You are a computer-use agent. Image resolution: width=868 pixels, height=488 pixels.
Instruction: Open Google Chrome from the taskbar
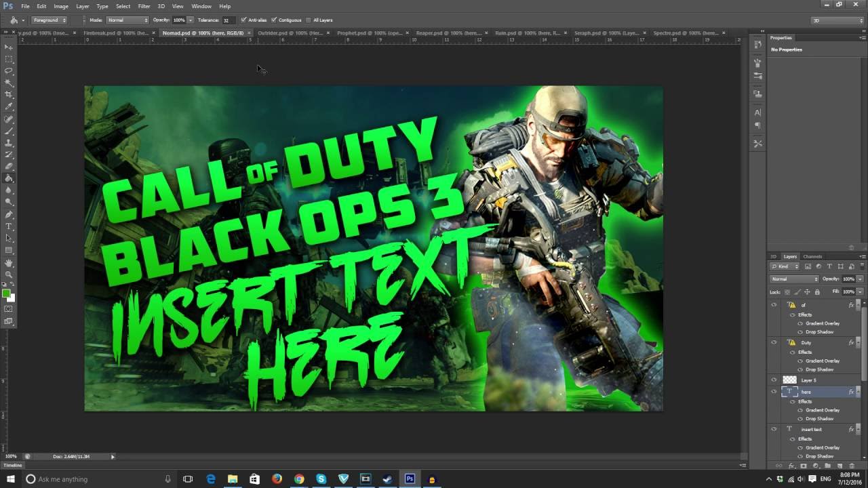coord(299,479)
